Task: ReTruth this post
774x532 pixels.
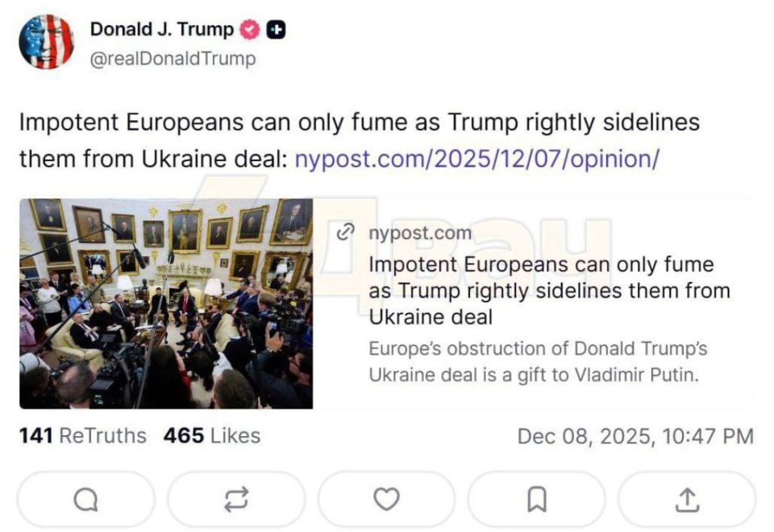Action: click(x=235, y=500)
